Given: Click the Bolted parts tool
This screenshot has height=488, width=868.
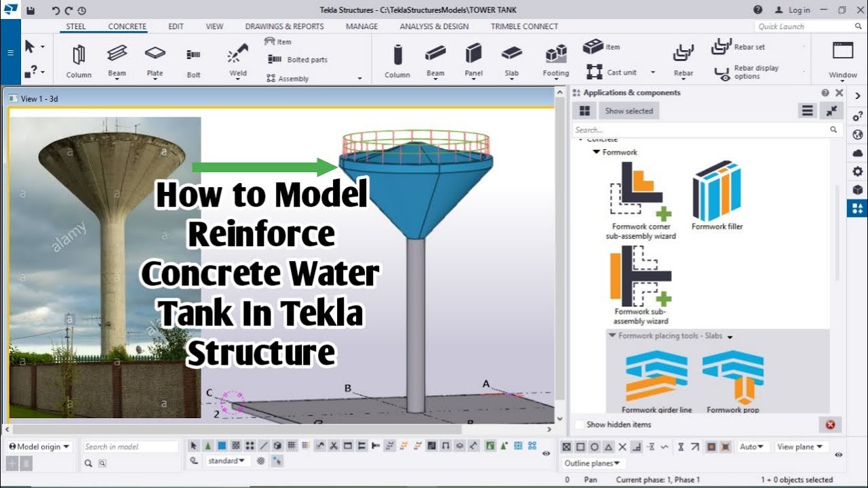Looking at the screenshot, I should [297, 60].
